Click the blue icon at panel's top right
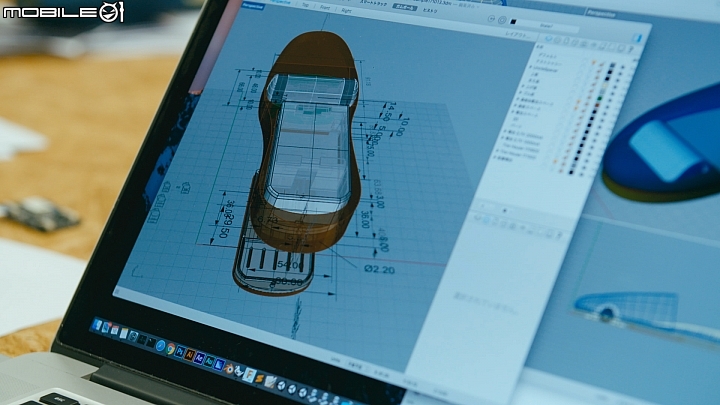720x405 pixels. pyautogui.click(x=638, y=38)
